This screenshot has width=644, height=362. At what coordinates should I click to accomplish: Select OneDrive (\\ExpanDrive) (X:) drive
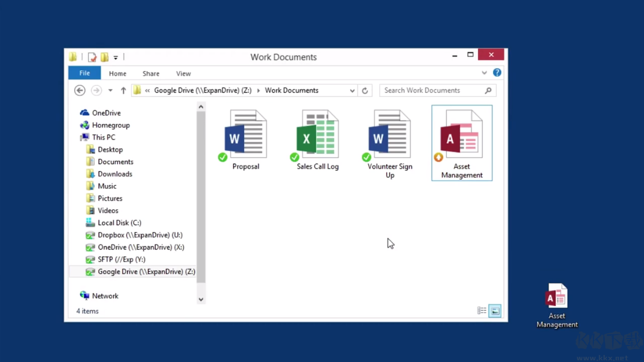pyautogui.click(x=135, y=247)
